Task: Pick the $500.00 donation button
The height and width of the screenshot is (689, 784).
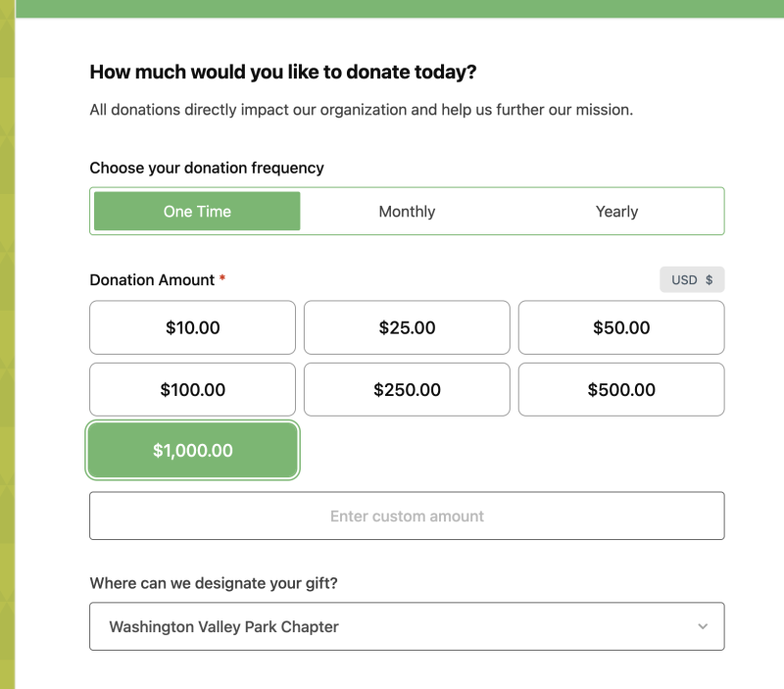Action: pyautogui.click(x=621, y=389)
